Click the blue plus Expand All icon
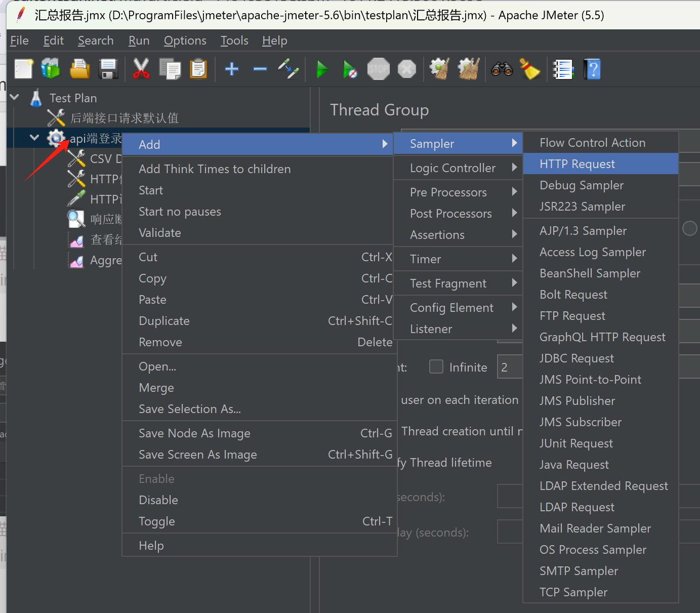Viewport: 700px width, 613px height. [232, 69]
